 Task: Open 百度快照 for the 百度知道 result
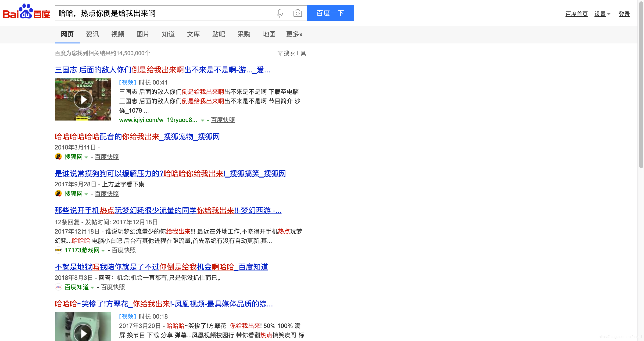pyautogui.click(x=113, y=287)
